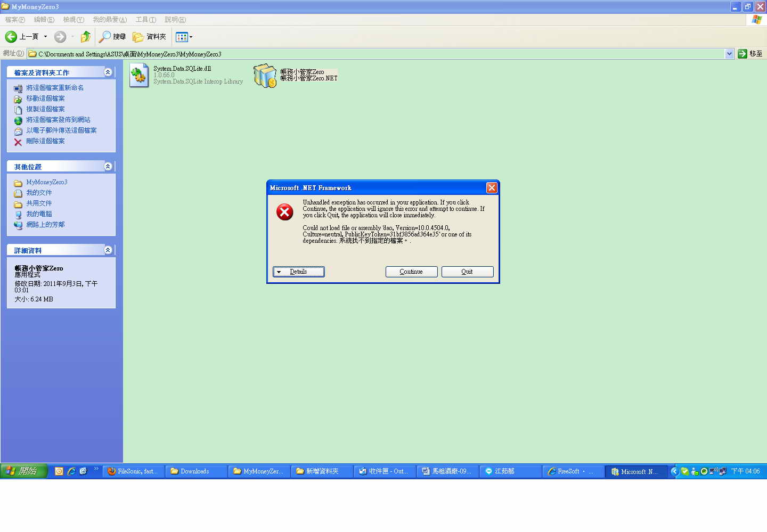Select the 帳務小管家Zero application icon
The height and width of the screenshot is (532, 767).
[x=265, y=76]
